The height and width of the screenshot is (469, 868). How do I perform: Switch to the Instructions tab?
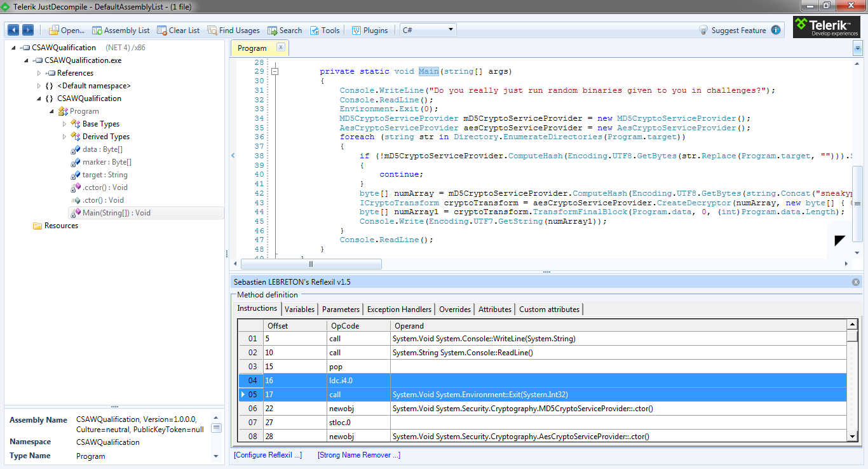tap(257, 308)
